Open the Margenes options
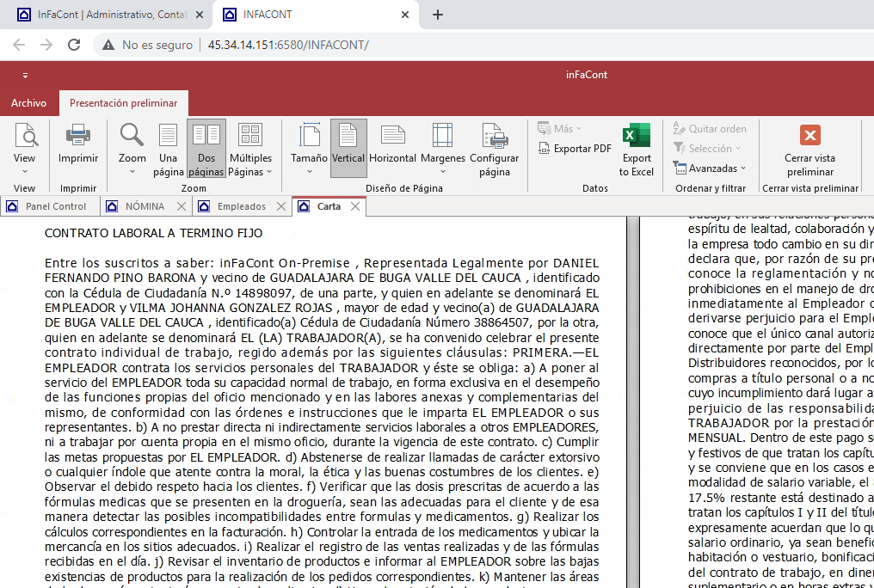Screen dimensions: 874x588 pyautogui.click(x=442, y=148)
